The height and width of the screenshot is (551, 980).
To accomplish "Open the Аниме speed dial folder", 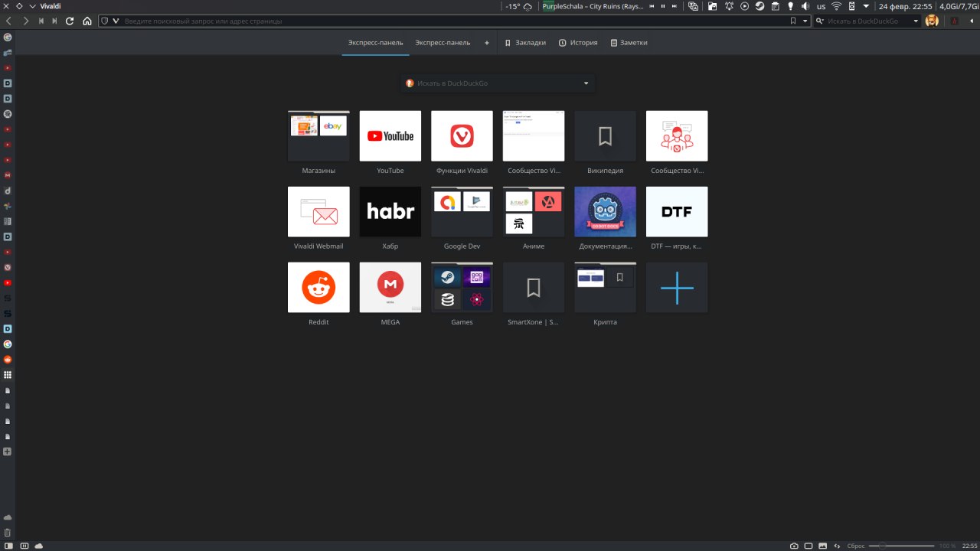I will (x=534, y=212).
